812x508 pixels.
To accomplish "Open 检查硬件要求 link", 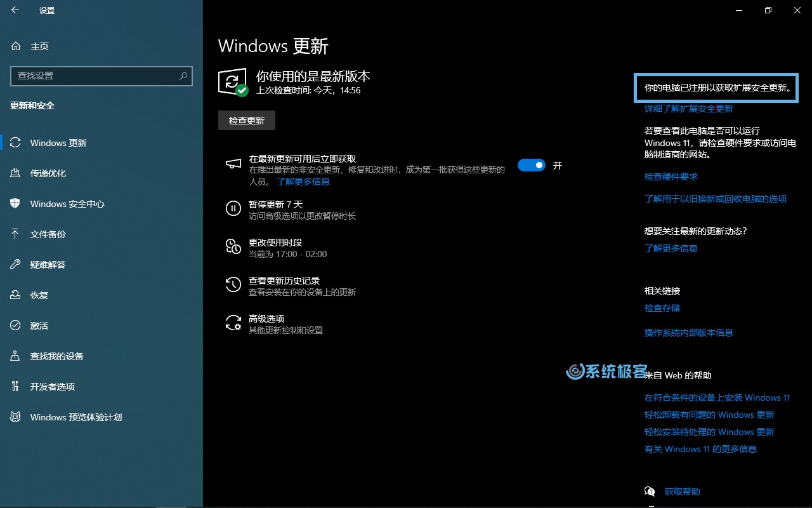I will pyautogui.click(x=671, y=177).
